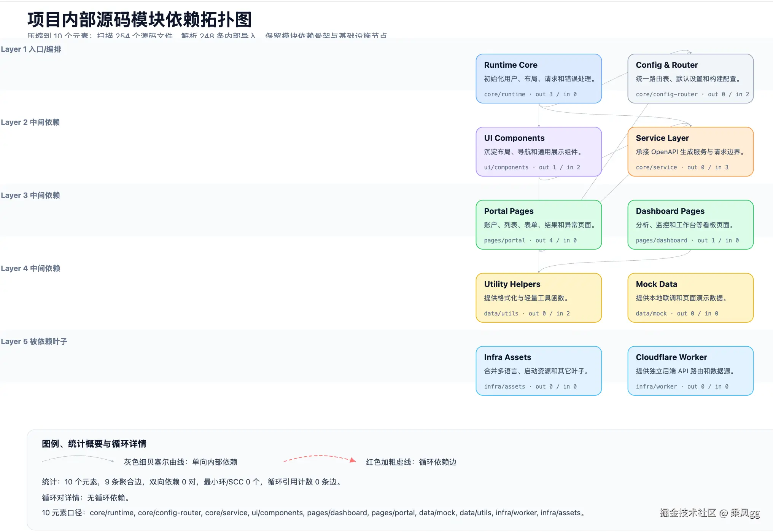This screenshot has width=773, height=532.
Task: Click 'core/runtime · out 3 / in 0' text
Action: pyautogui.click(x=530, y=94)
